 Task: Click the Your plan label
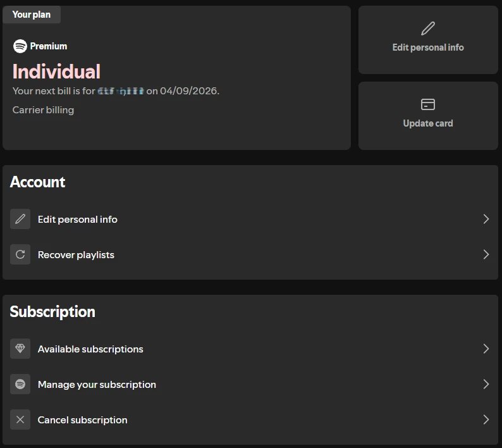coord(32,15)
